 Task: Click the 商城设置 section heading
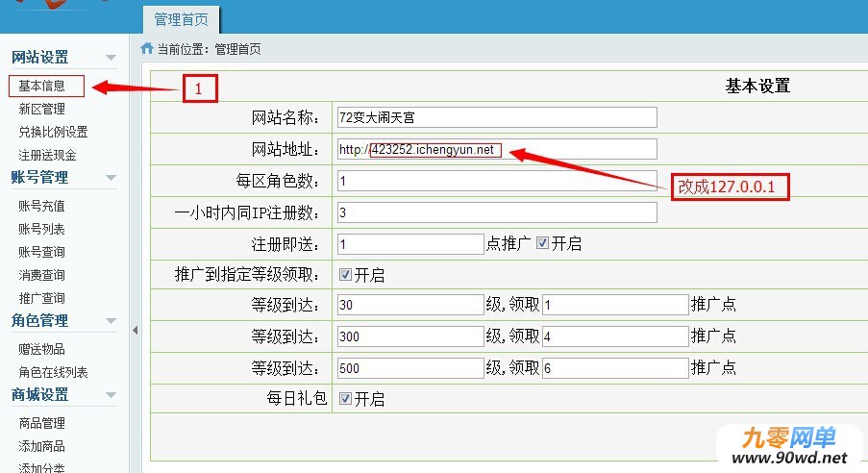39,394
